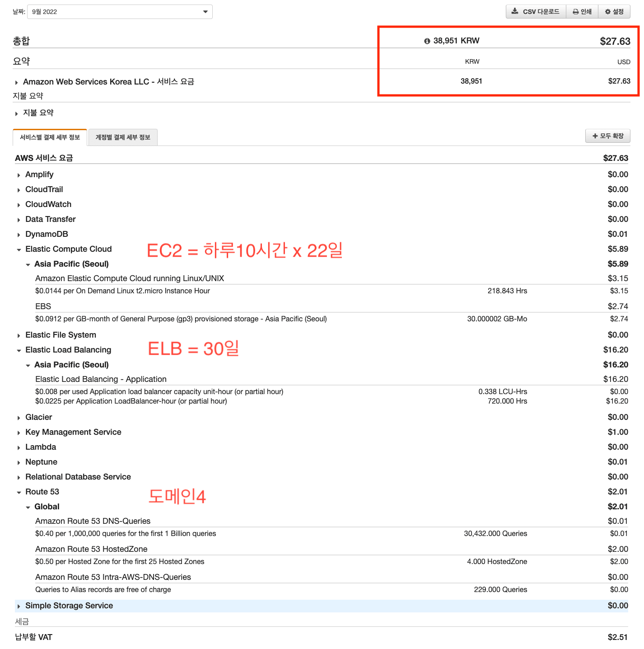Click the Elastic Load Balancing - Application heading
This screenshot has width=644, height=649.
101,379
